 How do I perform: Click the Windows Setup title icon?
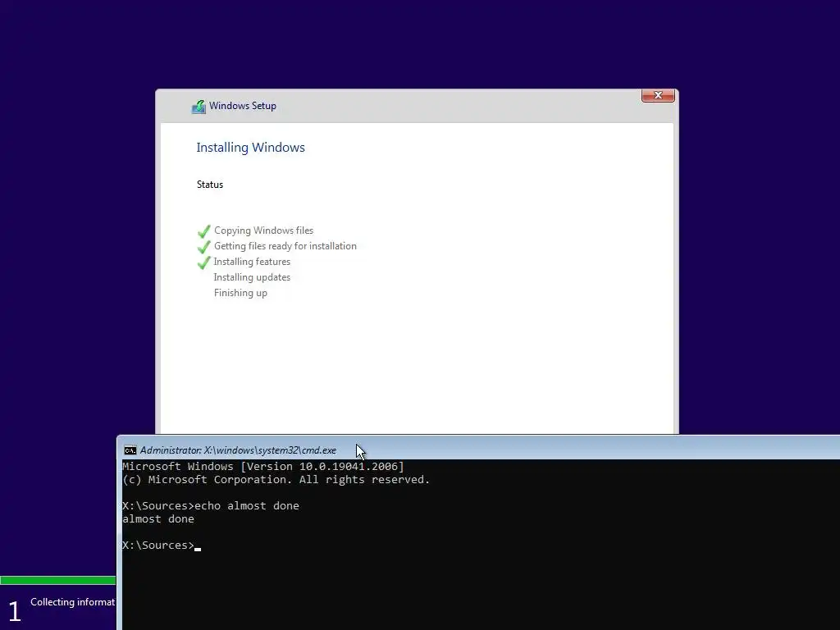pyautogui.click(x=199, y=106)
